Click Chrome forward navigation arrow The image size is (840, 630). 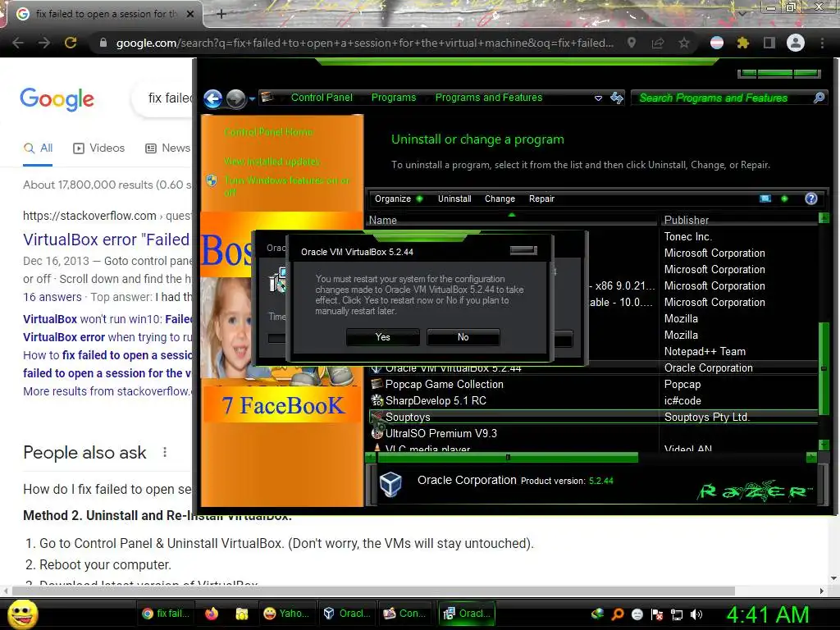click(x=44, y=43)
